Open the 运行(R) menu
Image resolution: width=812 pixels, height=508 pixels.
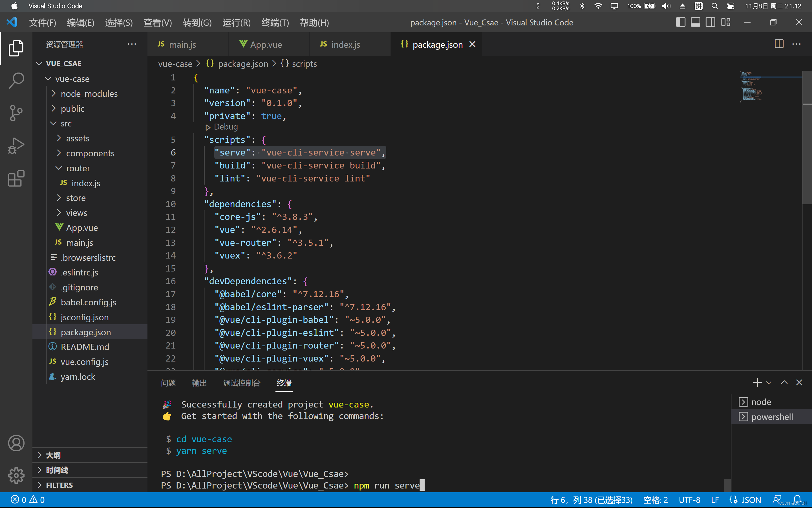tap(236, 23)
